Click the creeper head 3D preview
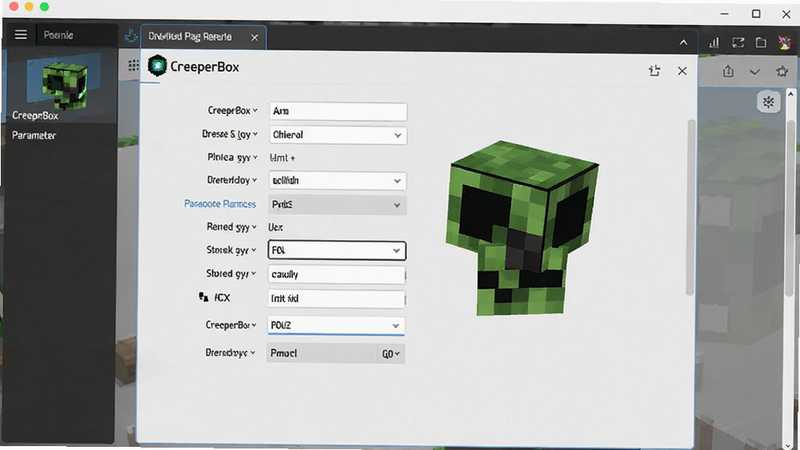This screenshot has width=800, height=450. (521, 228)
